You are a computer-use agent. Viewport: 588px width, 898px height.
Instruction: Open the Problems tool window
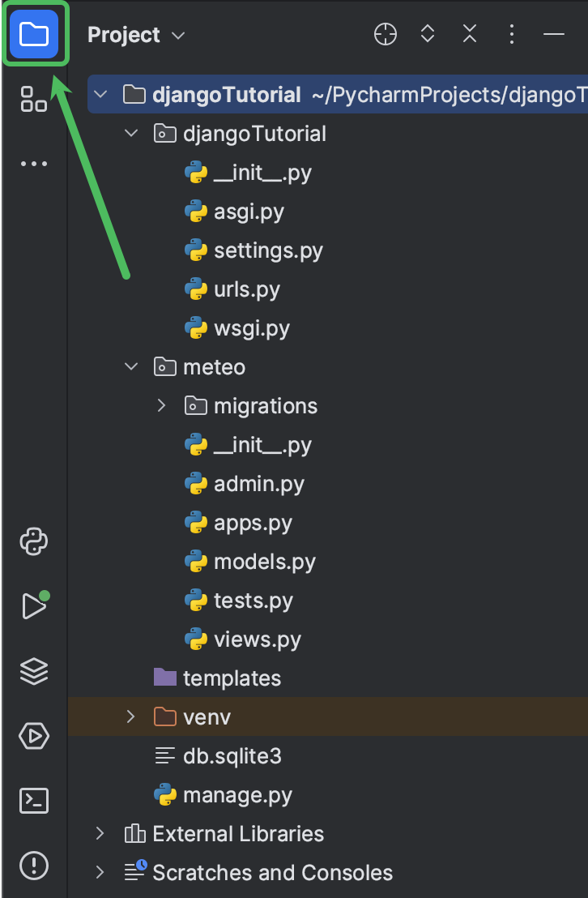[33, 866]
